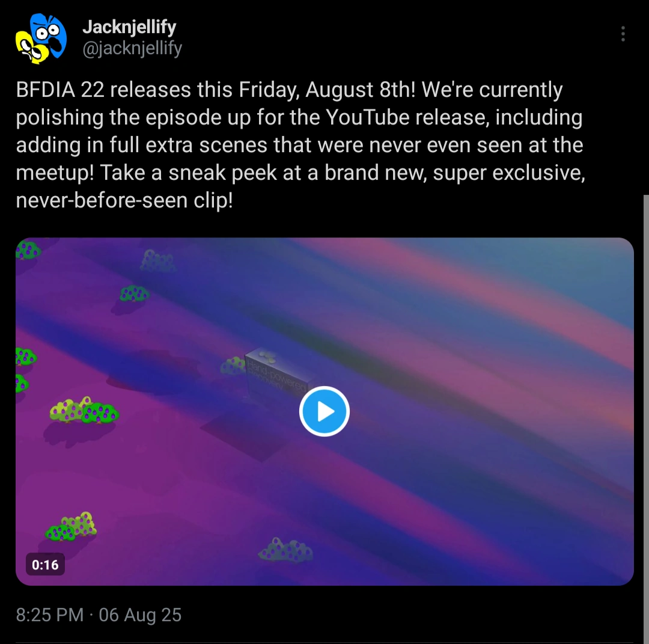
Task: Click the bush in the video's top-left corner
Action: tap(27, 250)
